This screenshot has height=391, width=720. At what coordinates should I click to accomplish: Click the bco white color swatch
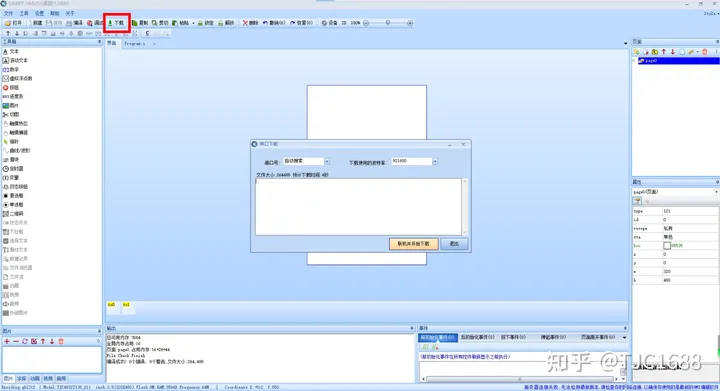[x=667, y=246]
